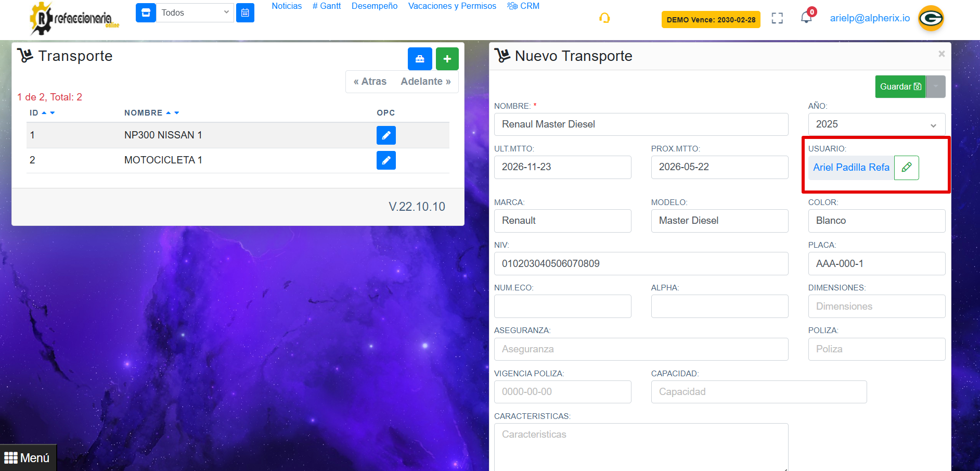The image size is (980, 471).
Task: Click the orange headset support icon
Action: [604, 19]
